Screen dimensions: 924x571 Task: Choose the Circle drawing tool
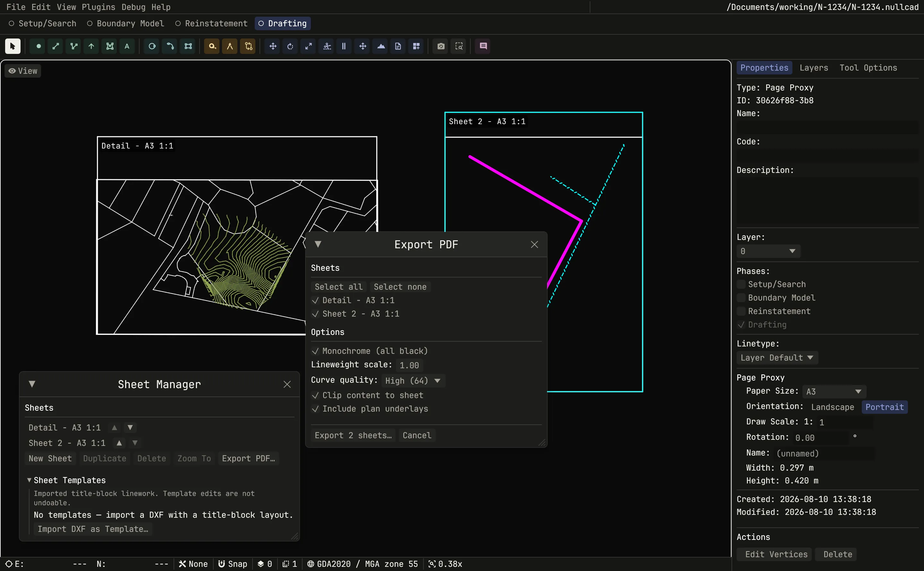coord(152,46)
